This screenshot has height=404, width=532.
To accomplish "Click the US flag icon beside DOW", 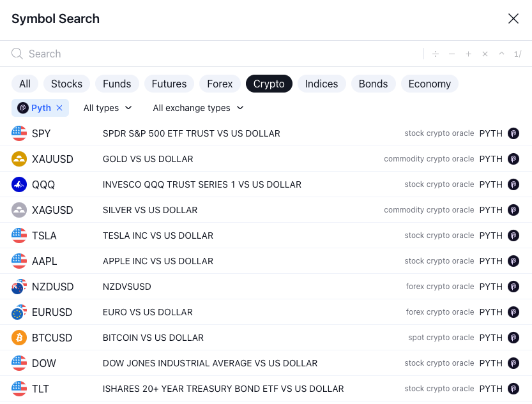I will point(19,363).
